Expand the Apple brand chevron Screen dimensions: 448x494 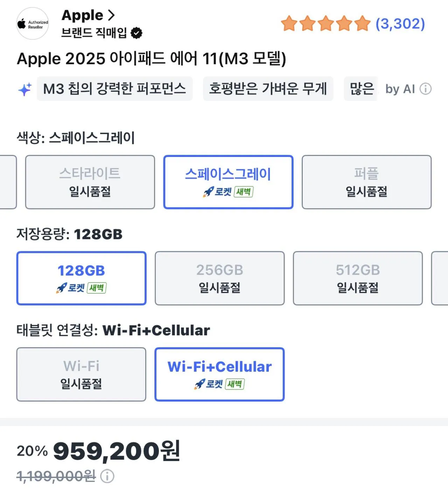(111, 15)
